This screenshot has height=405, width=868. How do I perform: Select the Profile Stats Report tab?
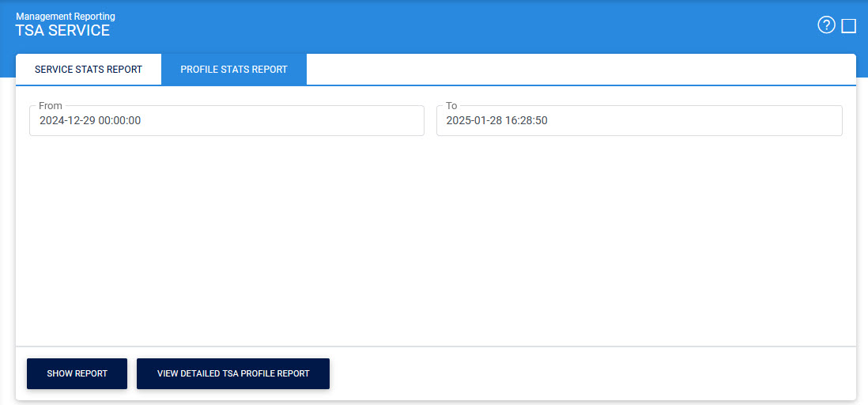pos(234,70)
